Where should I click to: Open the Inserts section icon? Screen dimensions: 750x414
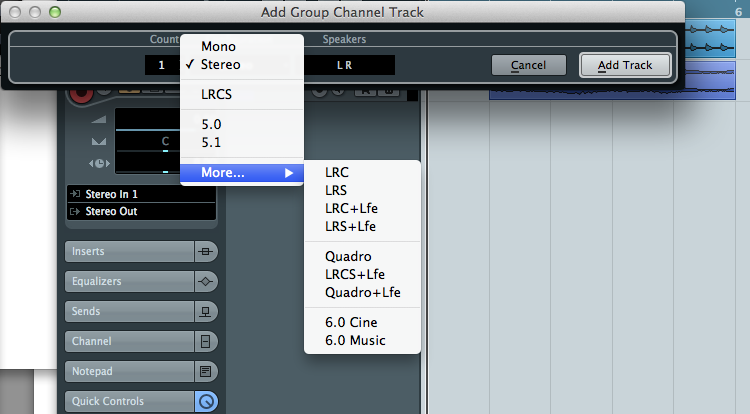(206, 251)
